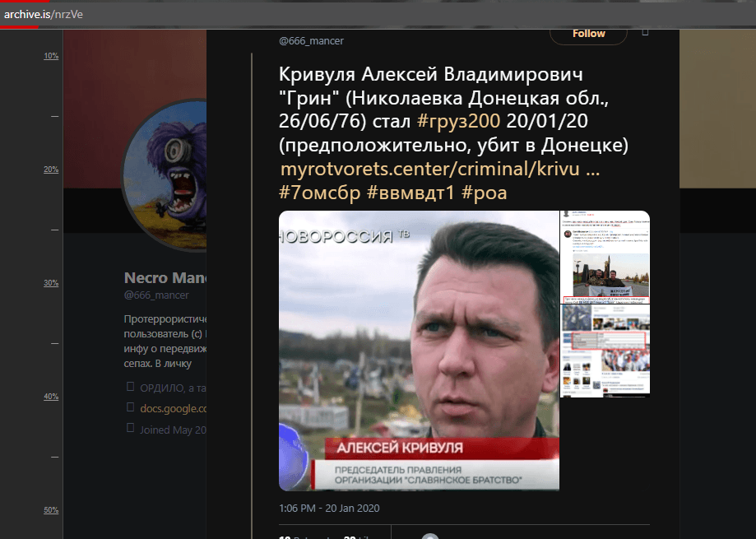The height and width of the screenshot is (539, 756).
Task: Open the lower-right map screenshot thumbnail
Action: tap(605, 351)
